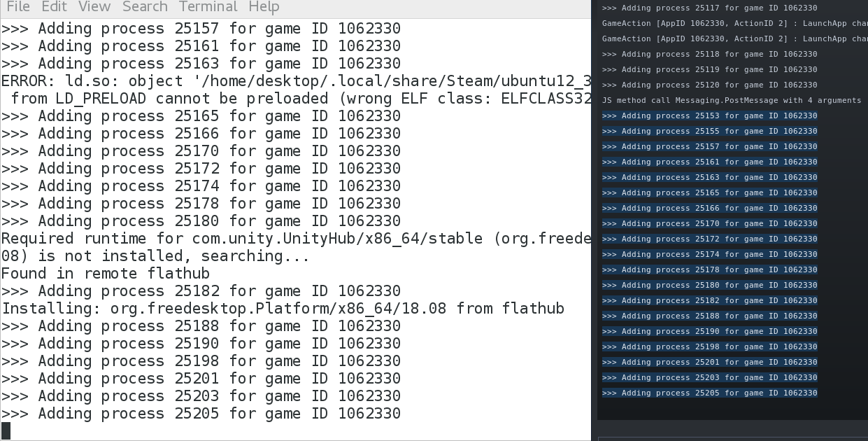Viewport: 868px width, 441px height.
Task: Open the View menu
Action: 94,7
